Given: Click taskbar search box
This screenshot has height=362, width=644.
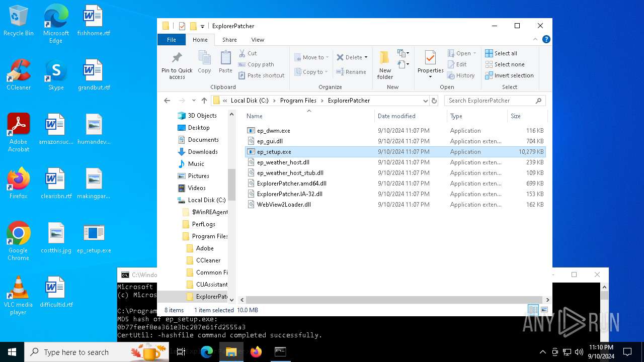Looking at the screenshot, I should coord(97,352).
